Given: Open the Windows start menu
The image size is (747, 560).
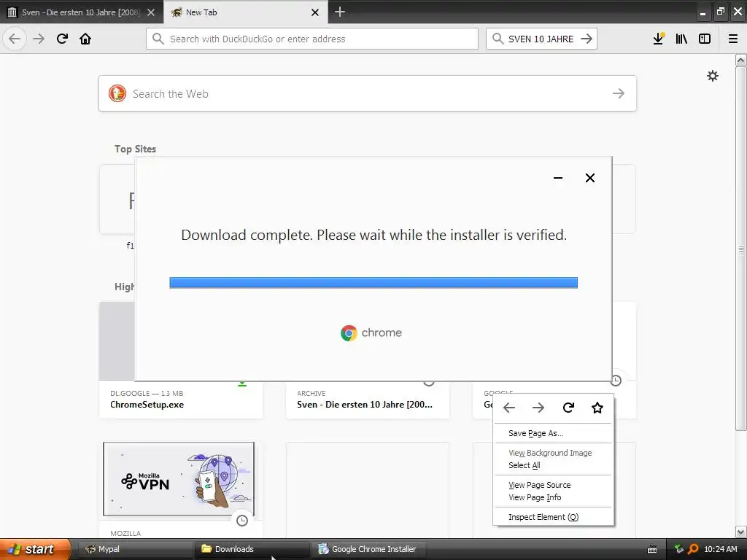Looking at the screenshot, I should [35, 549].
